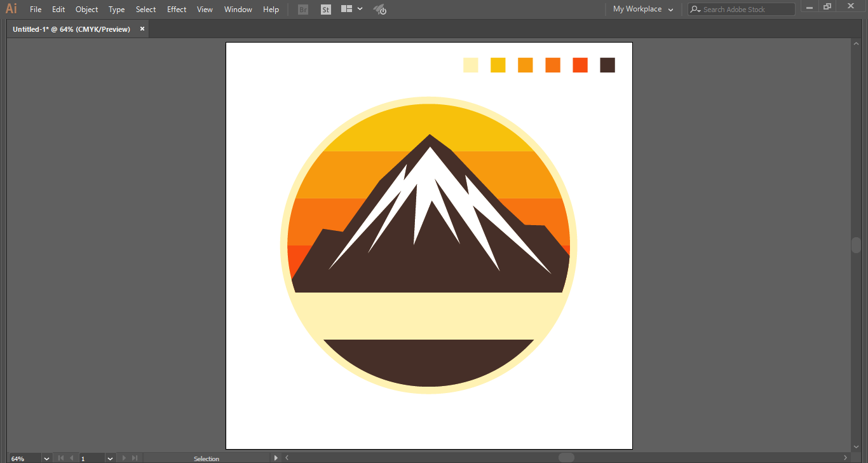Switch to the Untitled-1 document tab
868x463 pixels.
pyautogui.click(x=71, y=29)
